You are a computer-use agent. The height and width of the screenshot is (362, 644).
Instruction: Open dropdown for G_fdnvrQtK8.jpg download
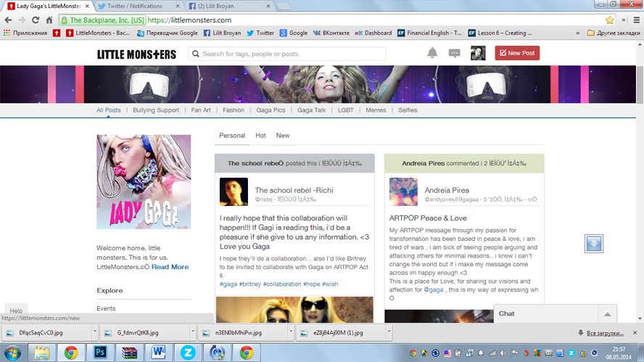click(x=193, y=332)
